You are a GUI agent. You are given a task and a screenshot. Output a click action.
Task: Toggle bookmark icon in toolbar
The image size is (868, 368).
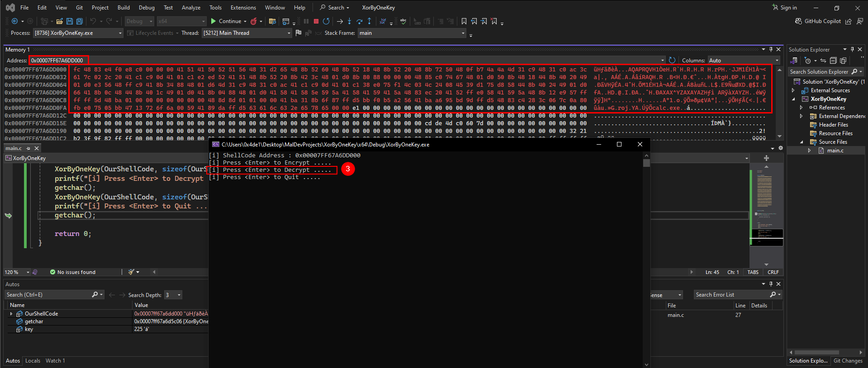pos(464,21)
